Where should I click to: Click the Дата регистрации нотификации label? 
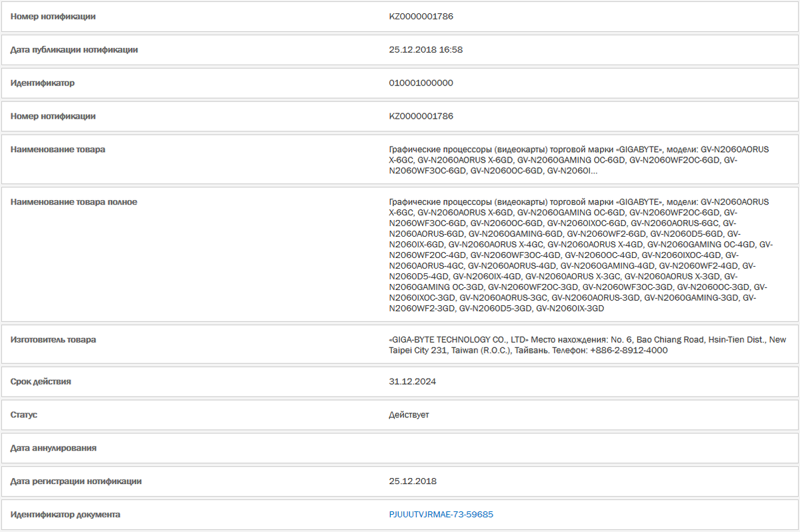pos(76,481)
